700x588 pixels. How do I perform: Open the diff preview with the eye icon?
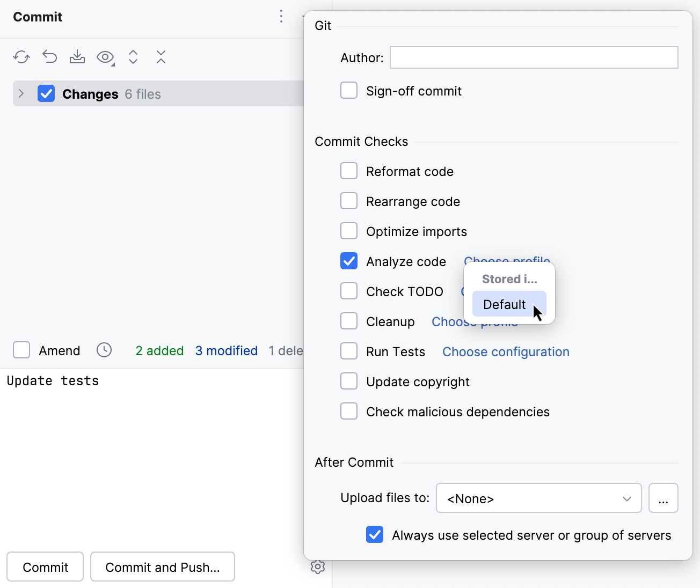pos(105,56)
